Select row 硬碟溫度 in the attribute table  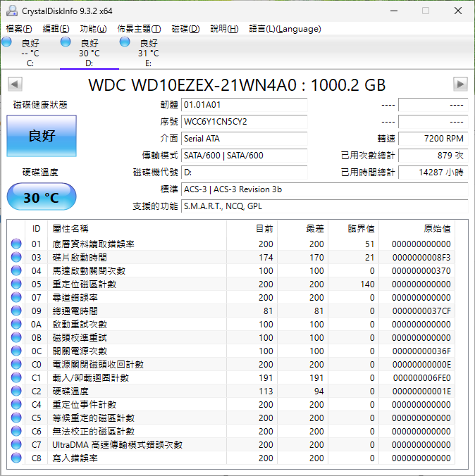point(231,391)
